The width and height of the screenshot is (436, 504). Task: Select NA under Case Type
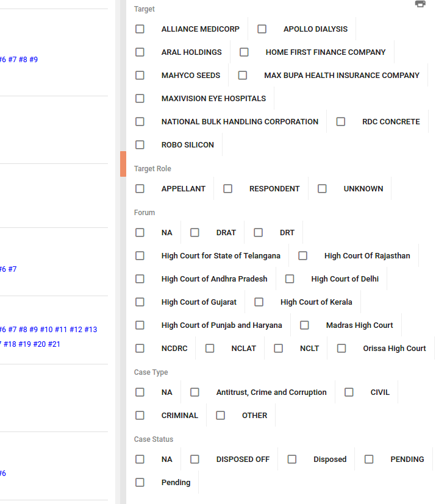[140, 392]
